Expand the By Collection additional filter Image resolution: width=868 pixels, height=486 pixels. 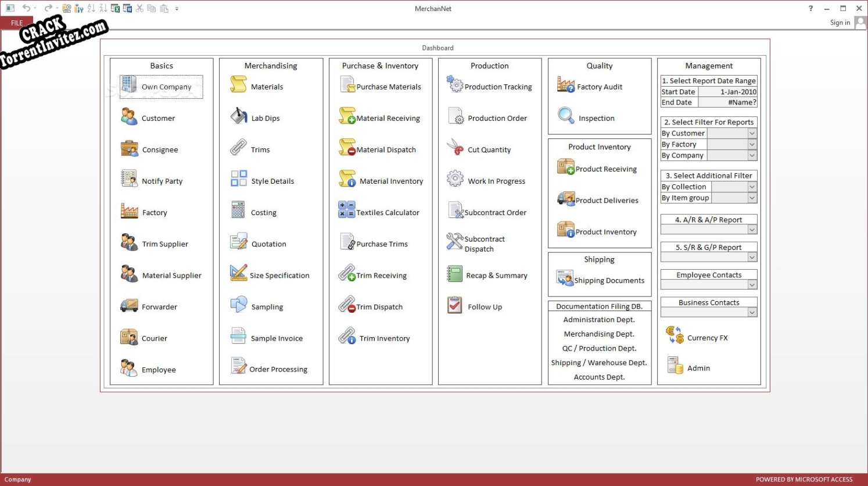[752, 186]
